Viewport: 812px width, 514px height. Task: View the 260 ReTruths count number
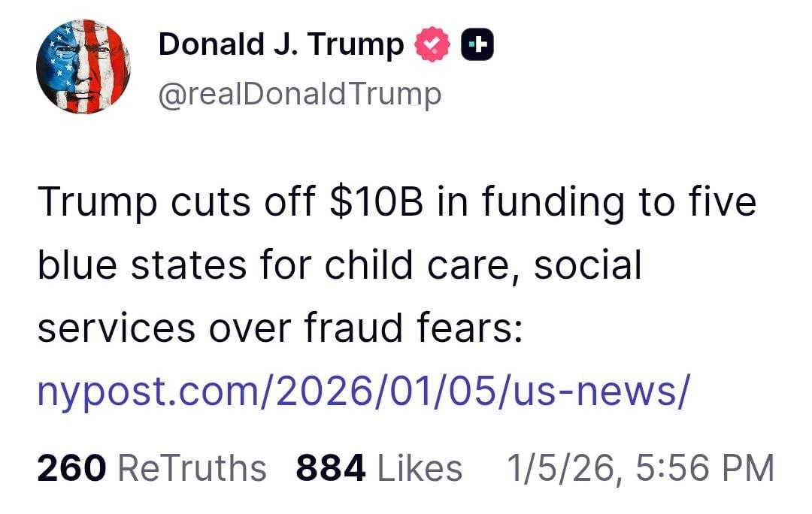(72, 467)
